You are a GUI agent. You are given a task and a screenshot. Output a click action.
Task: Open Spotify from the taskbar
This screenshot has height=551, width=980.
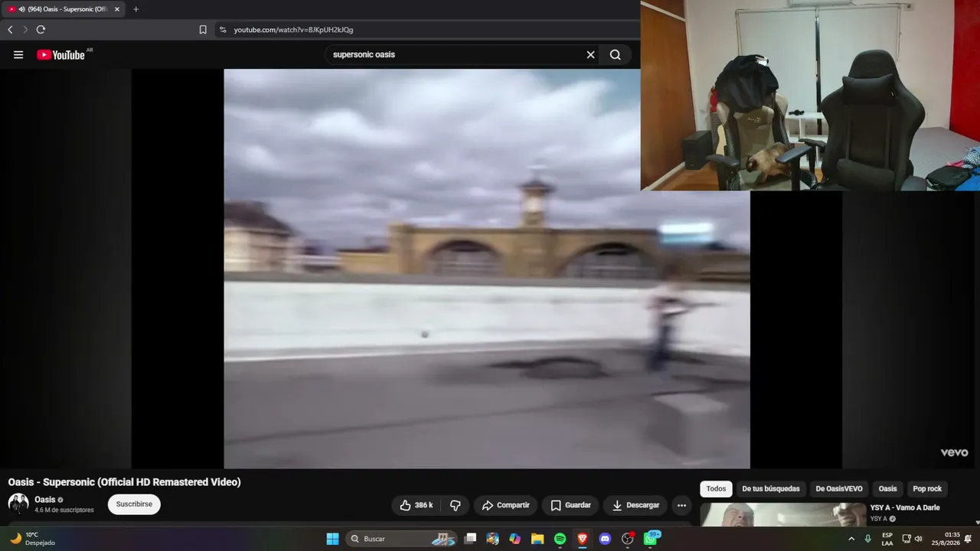[560, 539]
